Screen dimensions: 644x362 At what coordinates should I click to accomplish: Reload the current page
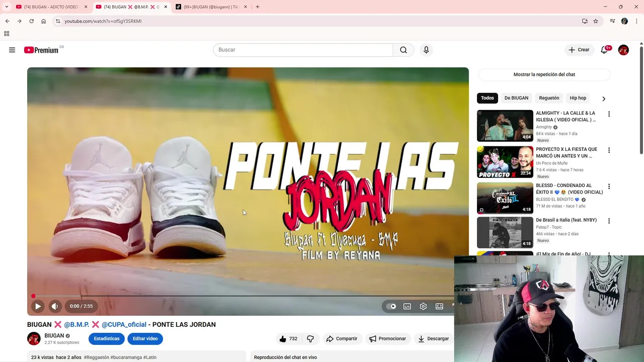point(31,21)
